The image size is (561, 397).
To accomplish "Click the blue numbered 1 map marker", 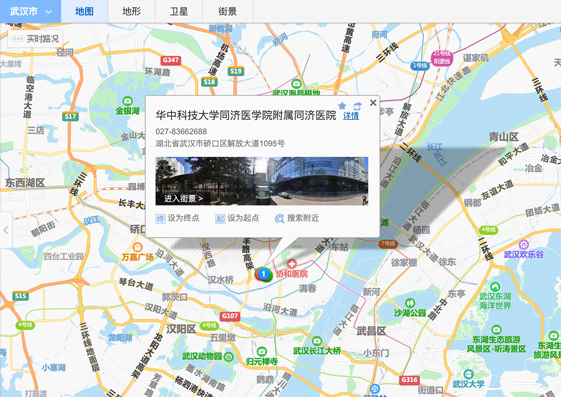I will pyautogui.click(x=264, y=274).
